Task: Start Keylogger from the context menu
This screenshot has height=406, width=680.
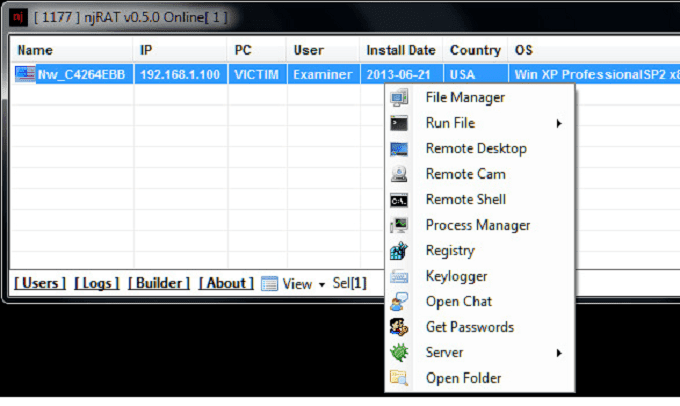Action: point(480,276)
